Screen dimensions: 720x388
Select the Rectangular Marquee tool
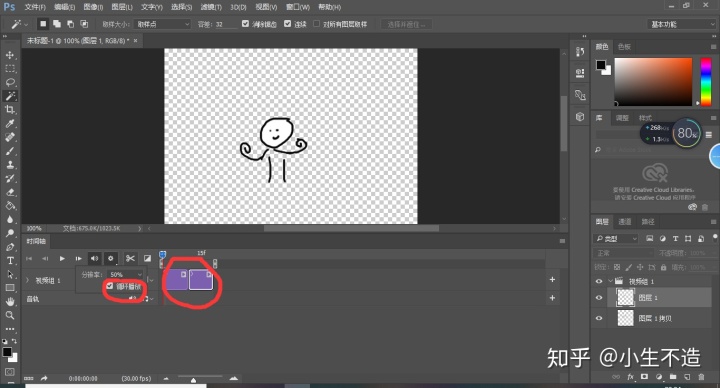coord(10,69)
